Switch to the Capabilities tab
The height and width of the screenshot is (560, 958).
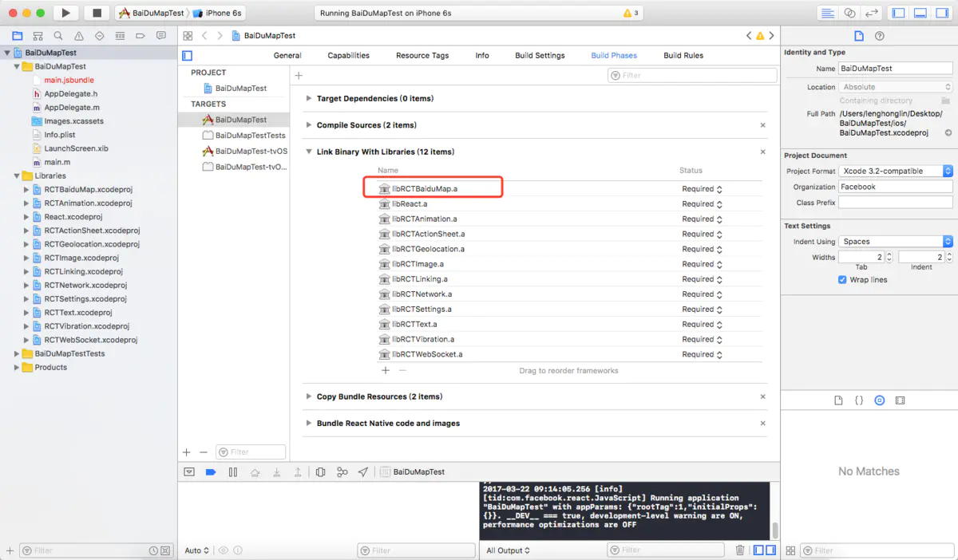pos(349,56)
